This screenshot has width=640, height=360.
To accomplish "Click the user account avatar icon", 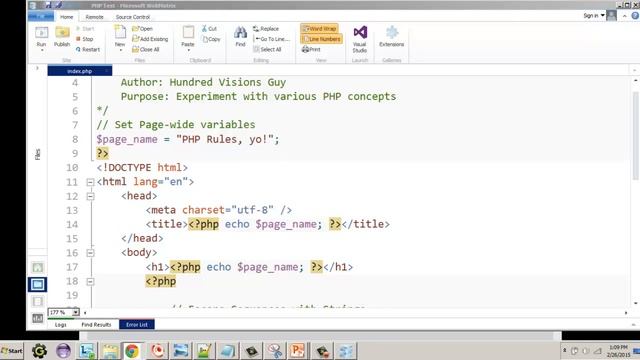I will click(x=611, y=16).
